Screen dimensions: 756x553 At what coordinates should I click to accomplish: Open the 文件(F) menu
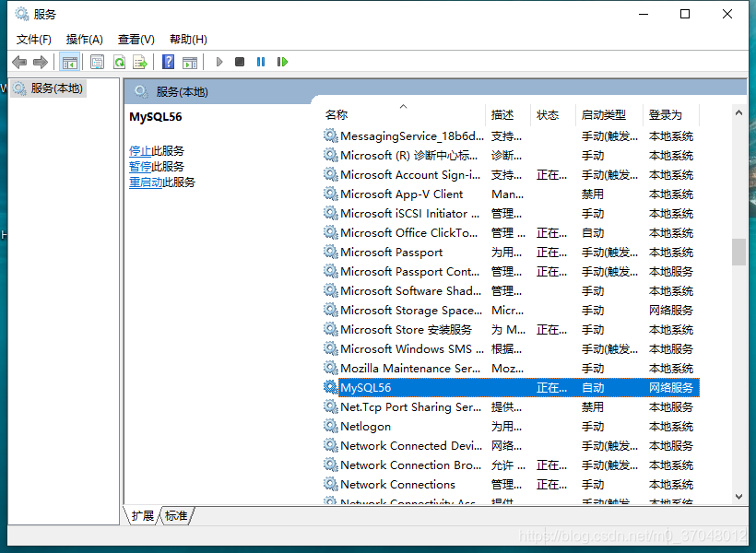34,40
